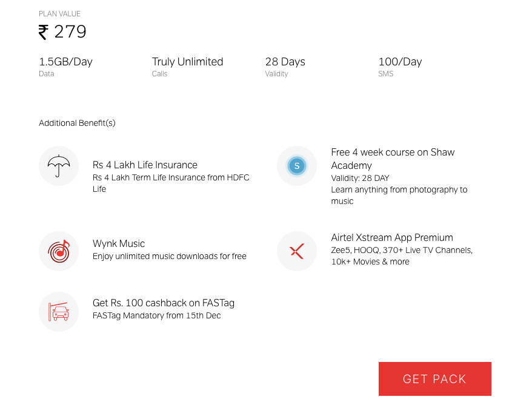Click the rupee currency symbol

pos(42,32)
